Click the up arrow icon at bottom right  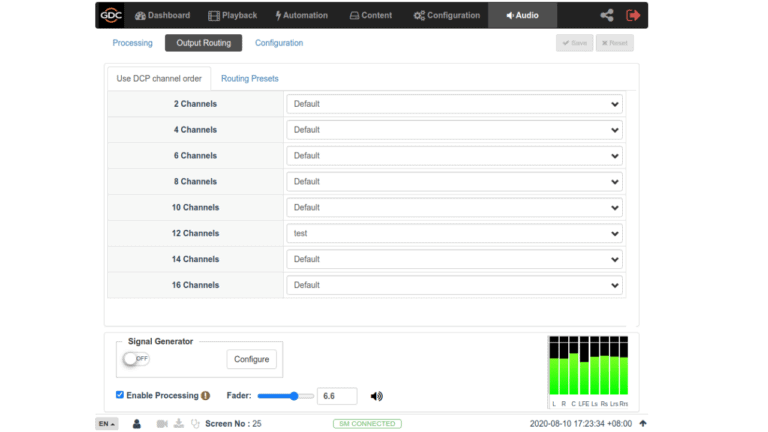click(x=642, y=424)
